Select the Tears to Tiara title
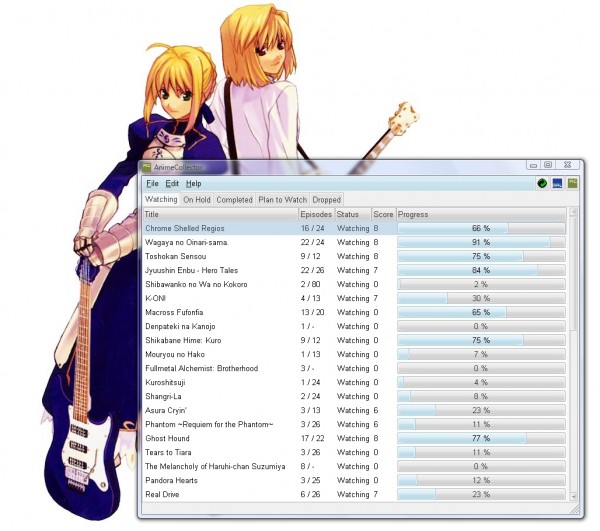Screen dimensions: 600x531 (168, 453)
